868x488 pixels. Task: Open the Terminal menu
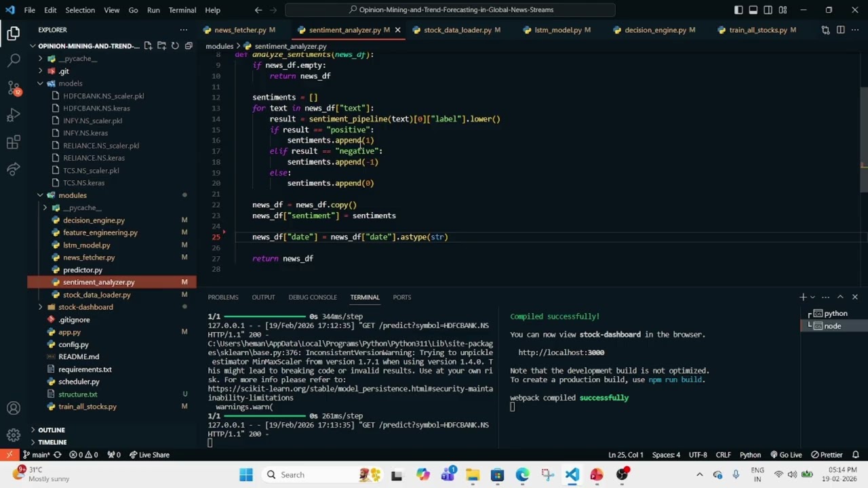182,10
